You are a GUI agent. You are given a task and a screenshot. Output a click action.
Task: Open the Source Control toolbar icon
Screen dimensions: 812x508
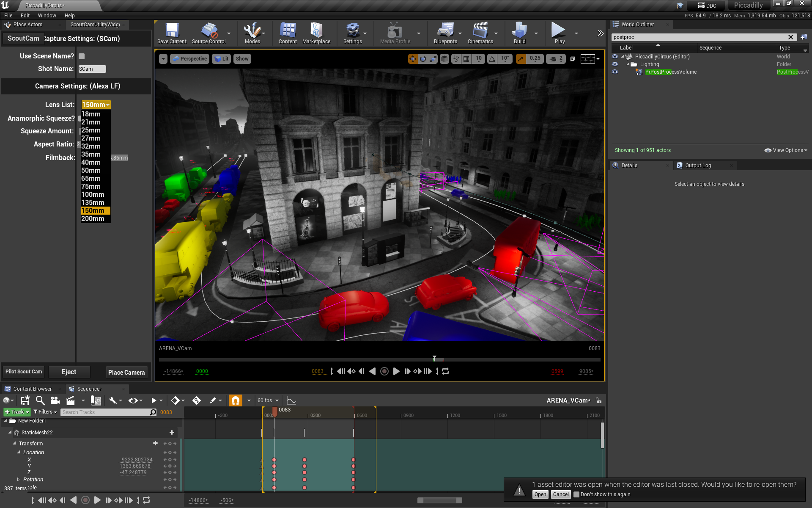coord(208,33)
